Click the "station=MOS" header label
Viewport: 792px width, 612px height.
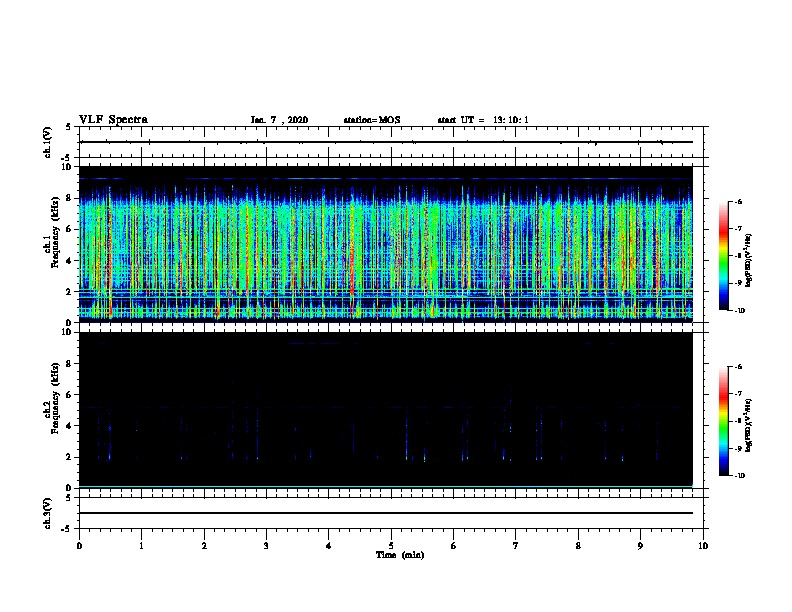[372, 120]
